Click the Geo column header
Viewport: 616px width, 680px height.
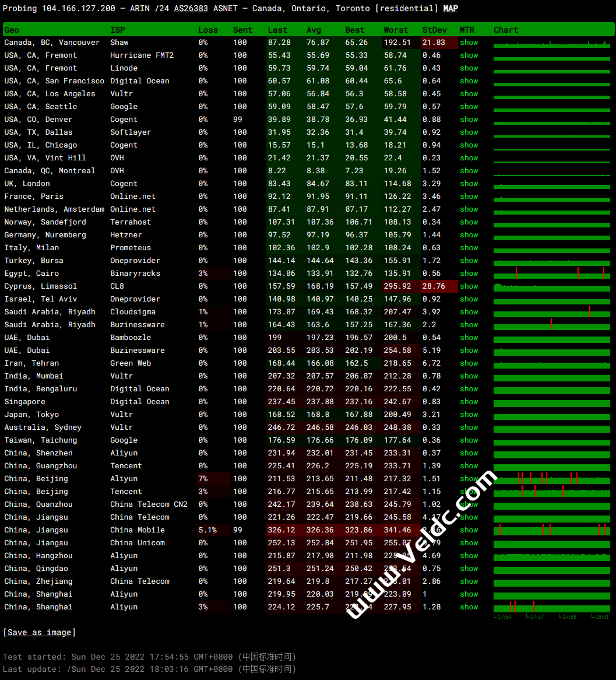point(12,30)
